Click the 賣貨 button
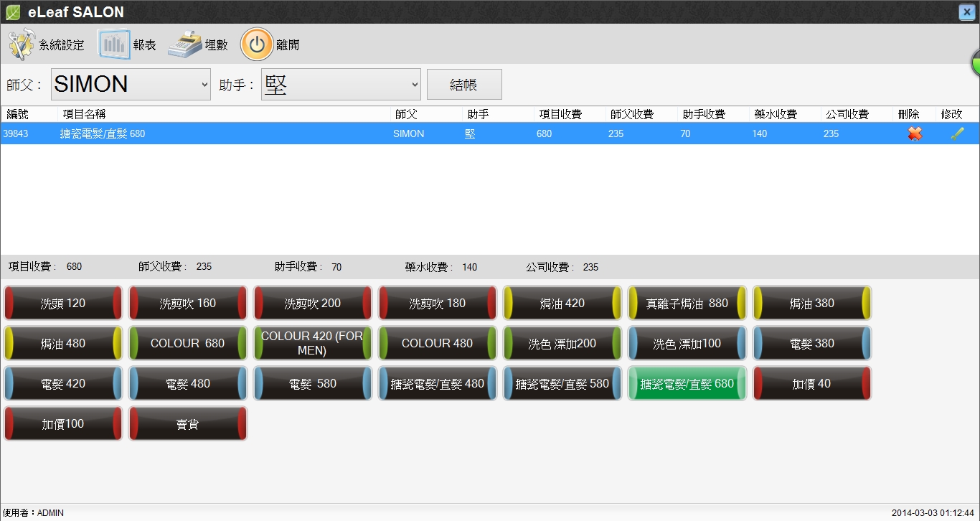The width and height of the screenshot is (980, 521). [188, 424]
